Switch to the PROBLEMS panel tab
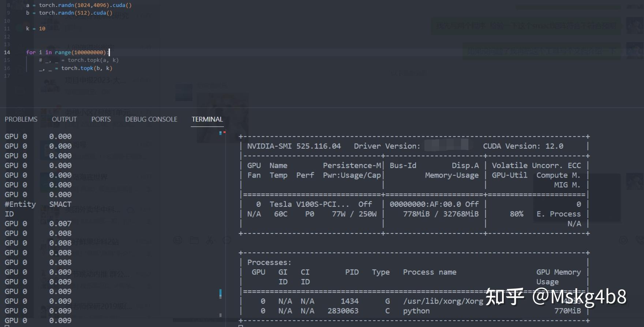 pyautogui.click(x=21, y=119)
